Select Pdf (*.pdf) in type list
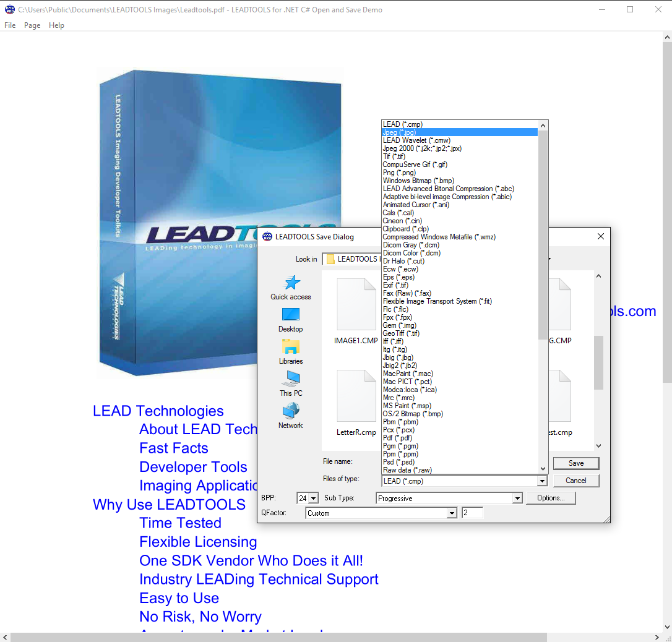Screen dimensions: 672x642 [459, 438]
